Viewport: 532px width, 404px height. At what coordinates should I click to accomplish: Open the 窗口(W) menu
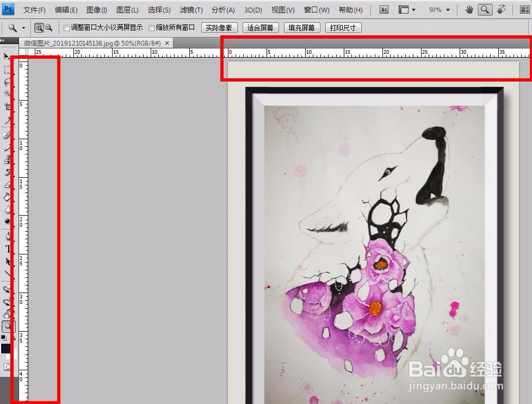(317, 10)
